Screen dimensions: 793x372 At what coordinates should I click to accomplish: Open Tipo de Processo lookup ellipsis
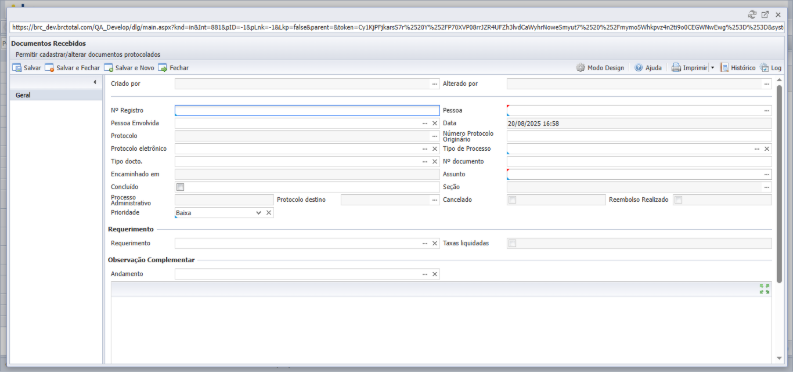point(757,149)
